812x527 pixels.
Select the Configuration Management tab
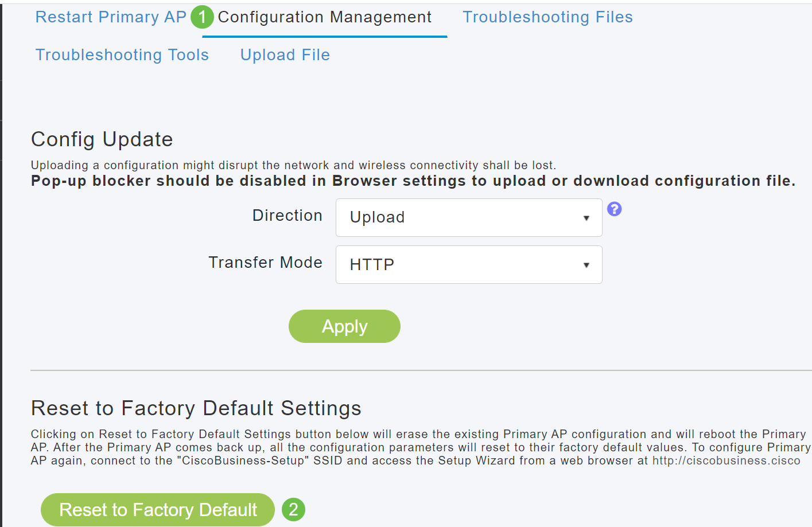[324, 17]
